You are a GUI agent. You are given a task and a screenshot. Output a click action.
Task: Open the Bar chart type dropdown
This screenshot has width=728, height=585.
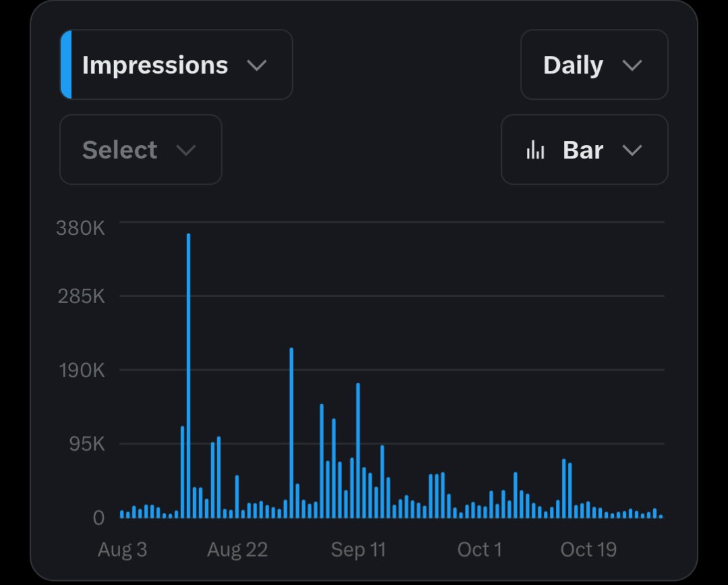(x=584, y=150)
